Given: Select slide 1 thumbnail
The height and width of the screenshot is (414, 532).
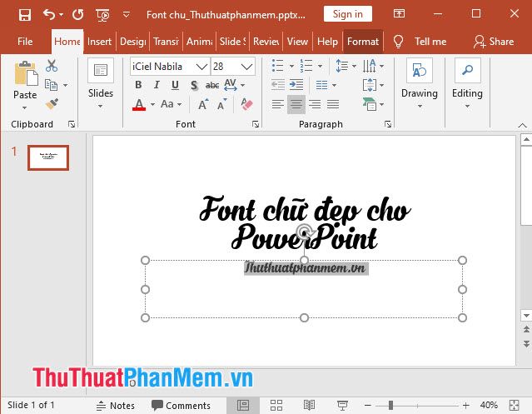Looking at the screenshot, I should 48,157.
